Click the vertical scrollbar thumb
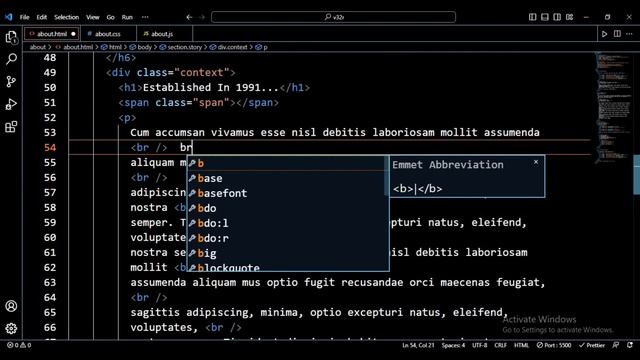This screenshot has width=640, height=360. [637, 175]
